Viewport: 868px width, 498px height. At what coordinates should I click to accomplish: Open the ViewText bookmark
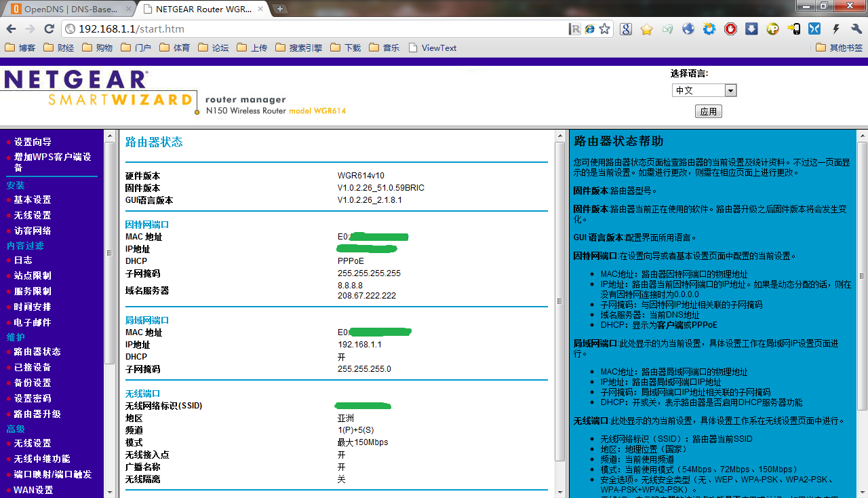point(432,48)
